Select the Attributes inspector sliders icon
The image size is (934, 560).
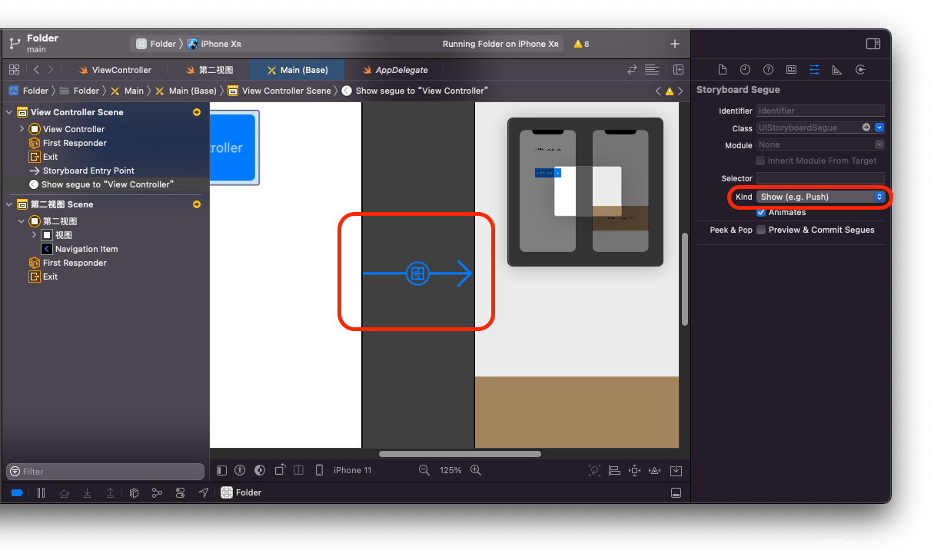[814, 70]
